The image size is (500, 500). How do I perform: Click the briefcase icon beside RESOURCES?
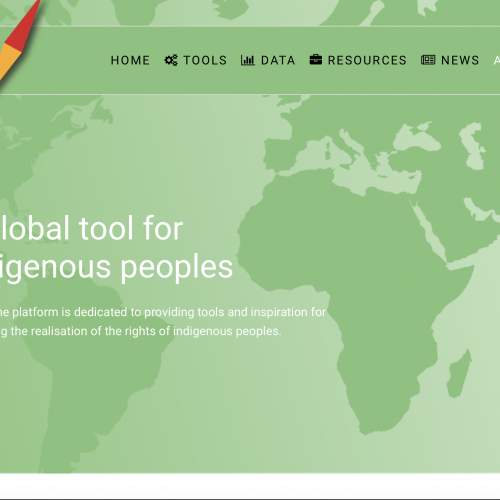pos(316,60)
